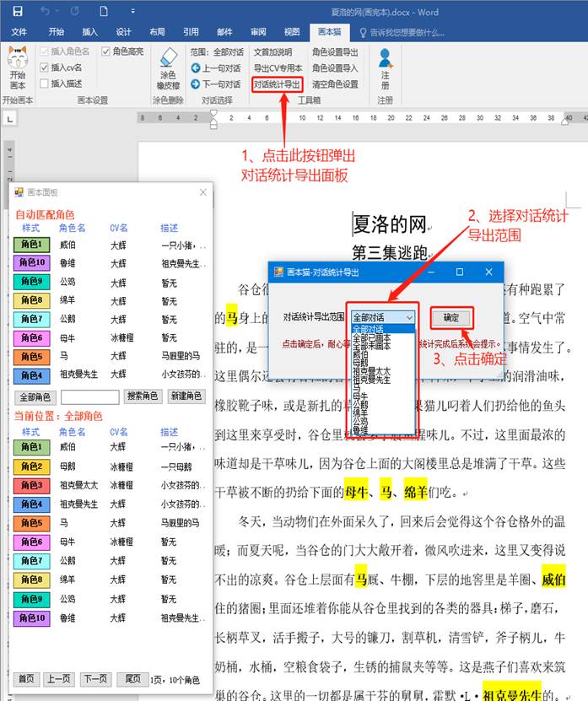Screen dimensions: 588x701
Task: Click the cat icon 开始画本 button
Action: (x=18, y=68)
